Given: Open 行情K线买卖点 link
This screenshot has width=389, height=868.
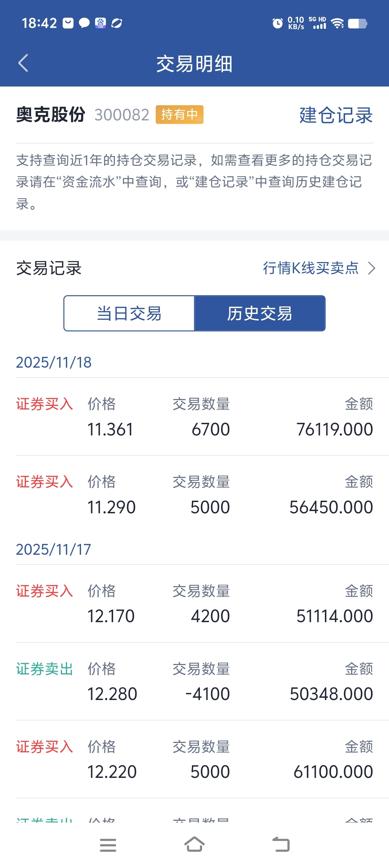Looking at the screenshot, I should pyautogui.click(x=311, y=268).
